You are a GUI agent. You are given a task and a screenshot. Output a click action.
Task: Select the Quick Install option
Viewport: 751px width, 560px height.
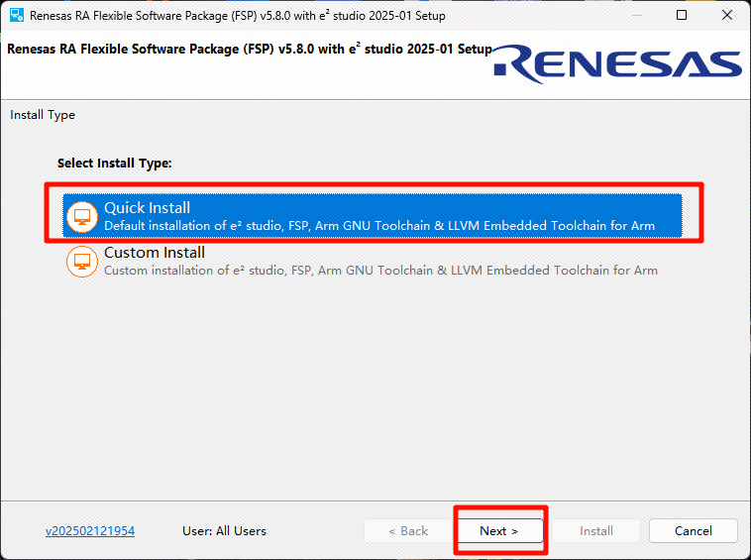coord(373,215)
